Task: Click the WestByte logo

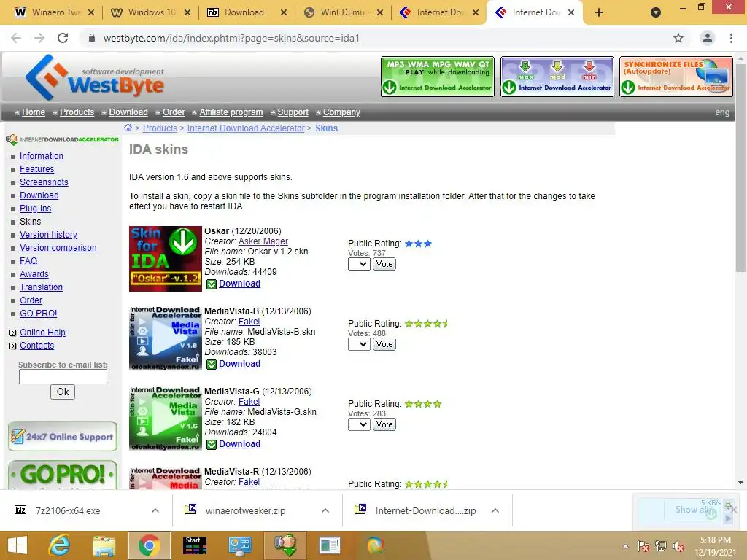Action: click(95, 77)
